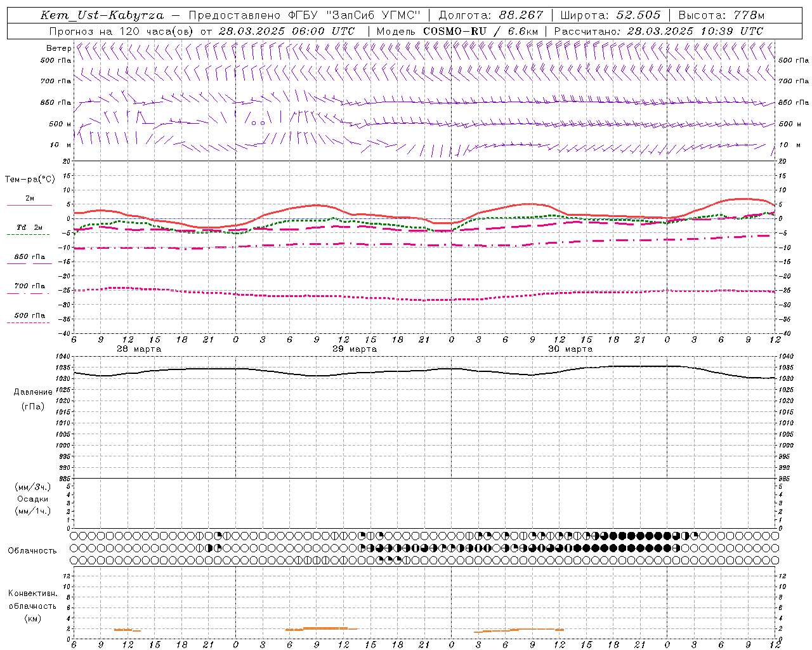This screenshot has width=812, height=650.
Task: Click the station title Kem_Ust-Kabyrza
Action: [102, 15]
